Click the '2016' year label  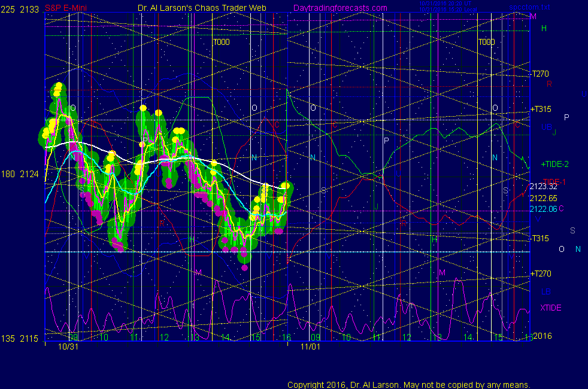click(x=542, y=336)
